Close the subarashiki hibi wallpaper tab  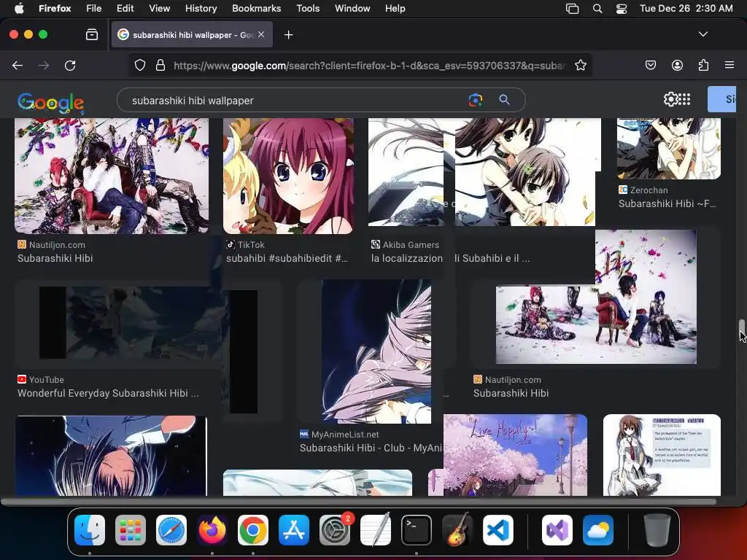pos(261,34)
